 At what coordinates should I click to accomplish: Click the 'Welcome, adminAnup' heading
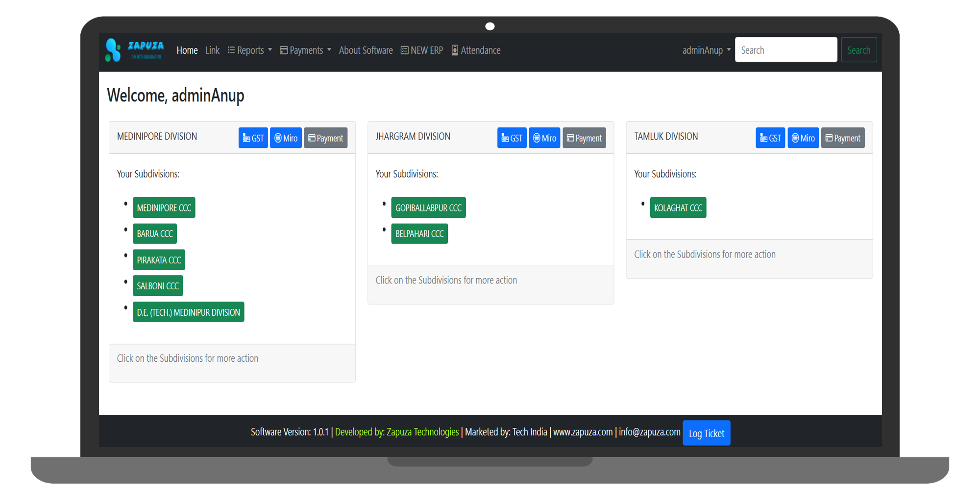coord(175,95)
